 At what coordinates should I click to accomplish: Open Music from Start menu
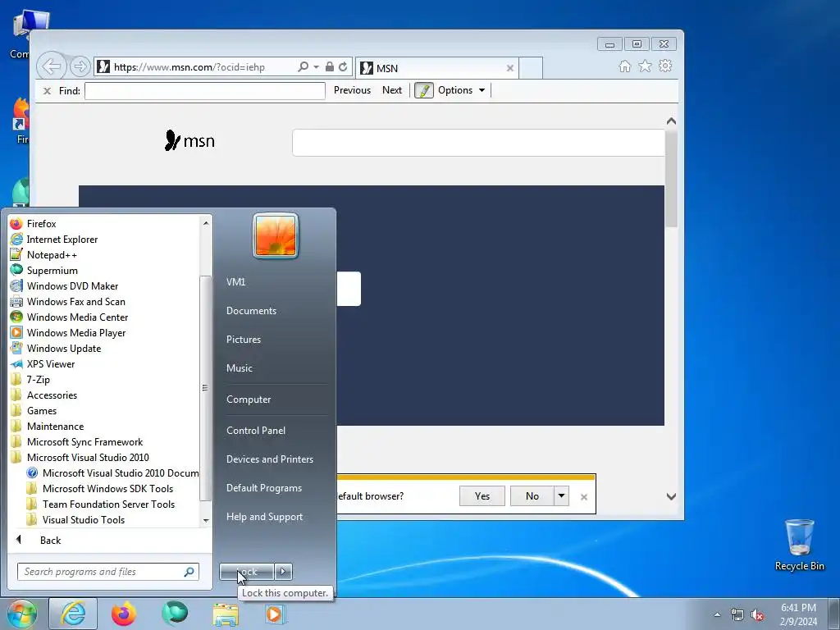240,368
